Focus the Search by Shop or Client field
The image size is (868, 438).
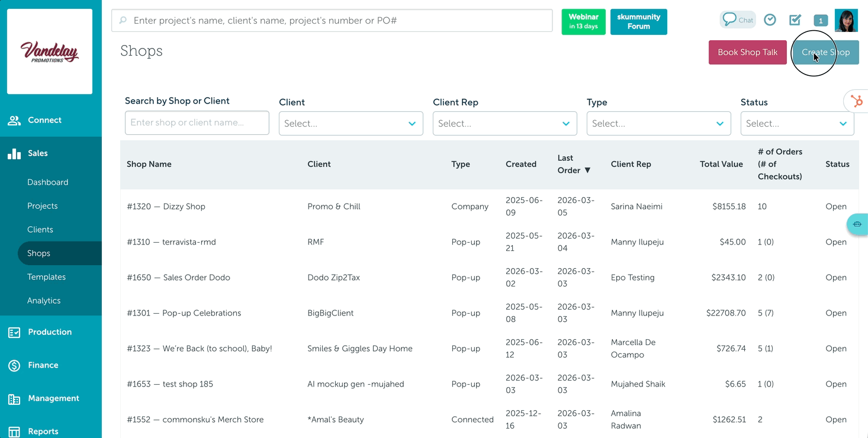click(x=197, y=123)
